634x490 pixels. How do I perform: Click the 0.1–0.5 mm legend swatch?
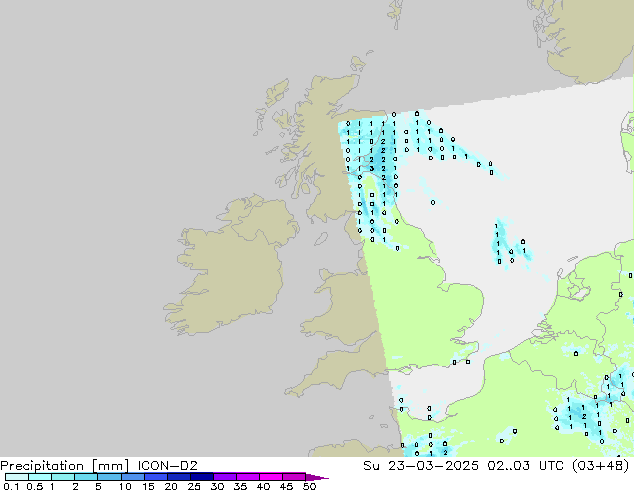tap(17, 477)
